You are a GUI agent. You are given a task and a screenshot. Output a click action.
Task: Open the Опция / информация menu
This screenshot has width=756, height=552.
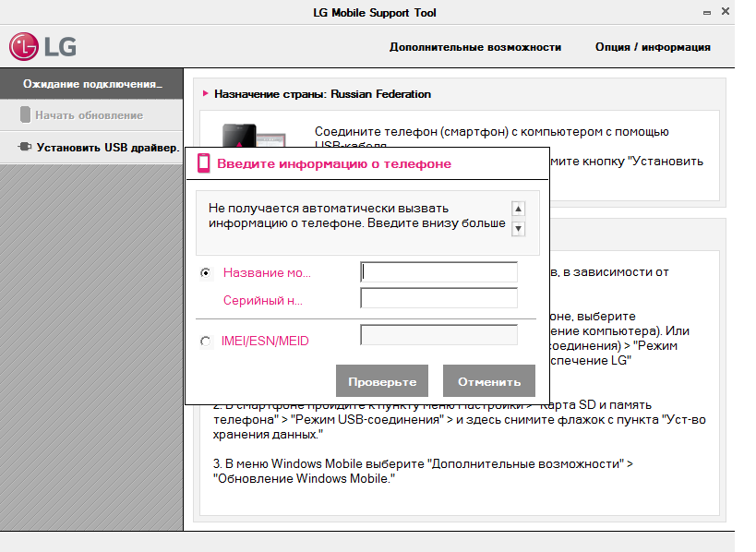(653, 47)
